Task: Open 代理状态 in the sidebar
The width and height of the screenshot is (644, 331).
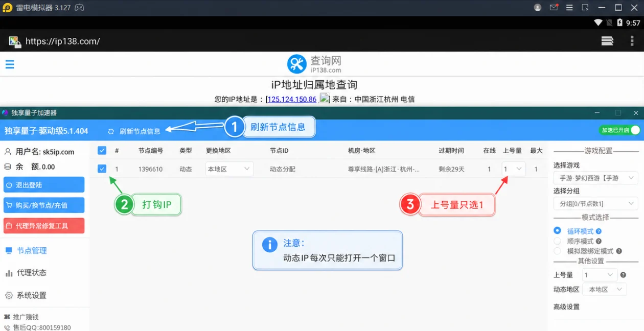Action: tap(32, 273)
